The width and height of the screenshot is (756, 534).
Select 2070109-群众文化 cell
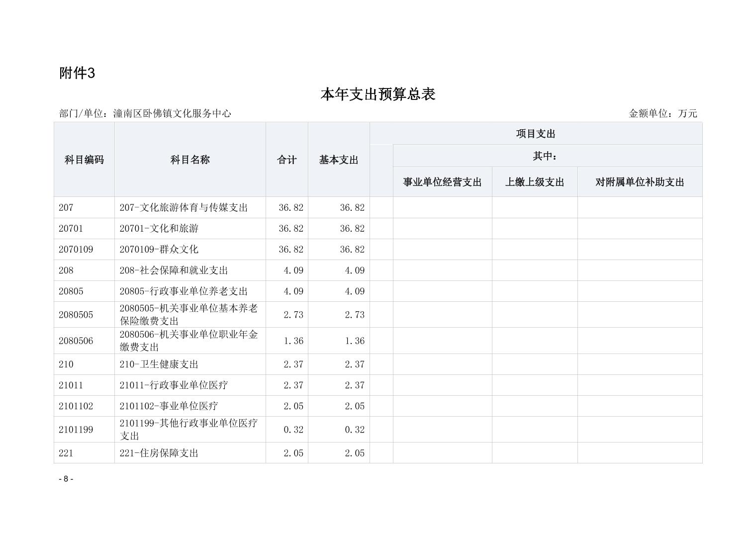190,249
